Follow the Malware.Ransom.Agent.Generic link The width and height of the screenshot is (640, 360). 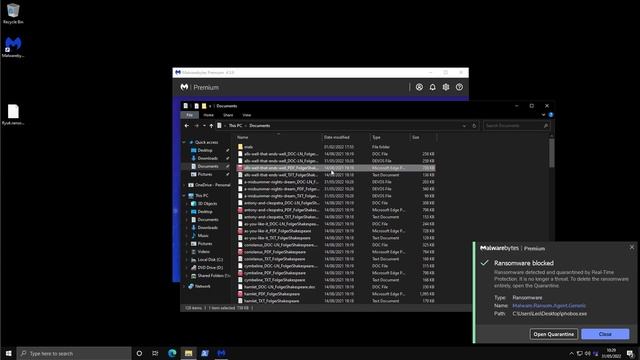[549, 306]
